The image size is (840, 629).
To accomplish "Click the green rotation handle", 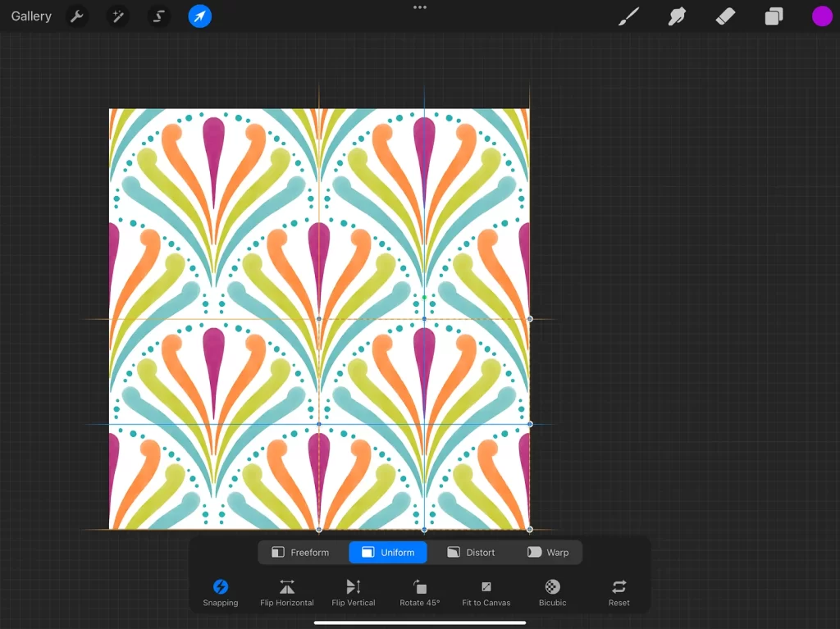I will (424, 298).
